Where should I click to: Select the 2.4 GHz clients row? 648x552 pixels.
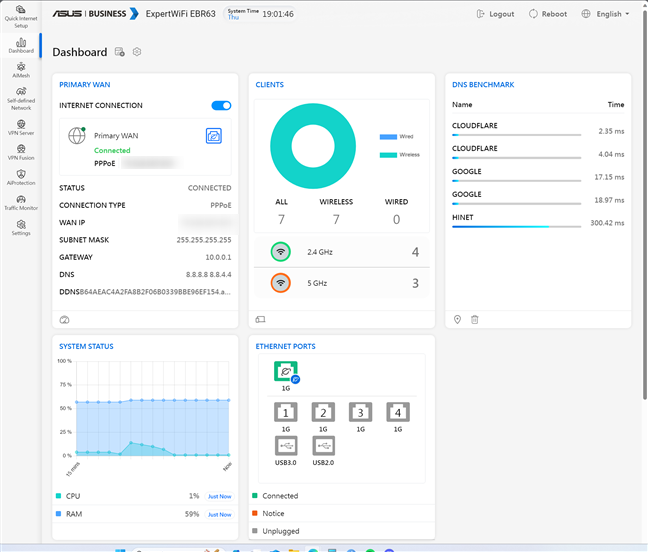[x=344, y=252]
